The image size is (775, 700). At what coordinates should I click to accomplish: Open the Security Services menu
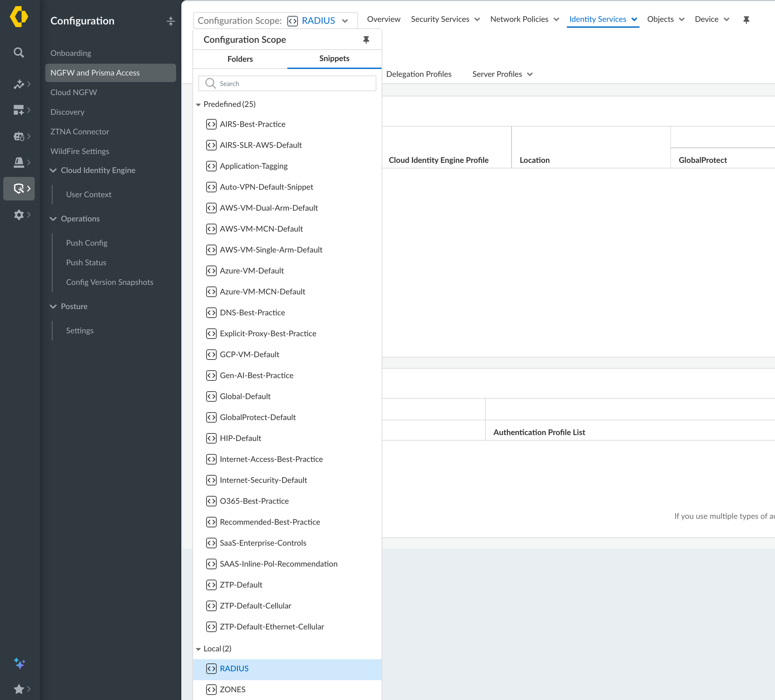tap(445, 19)
